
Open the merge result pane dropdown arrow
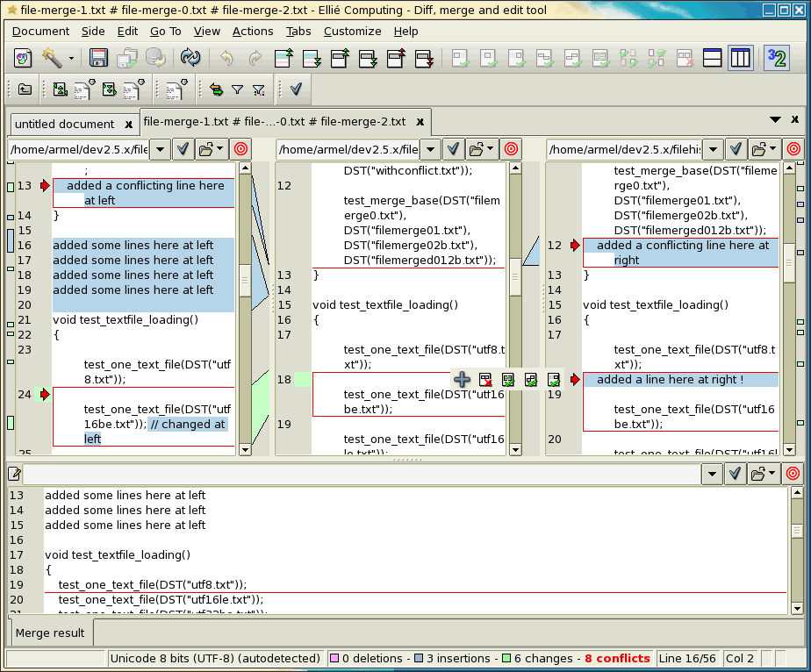[x=712, y=473]
